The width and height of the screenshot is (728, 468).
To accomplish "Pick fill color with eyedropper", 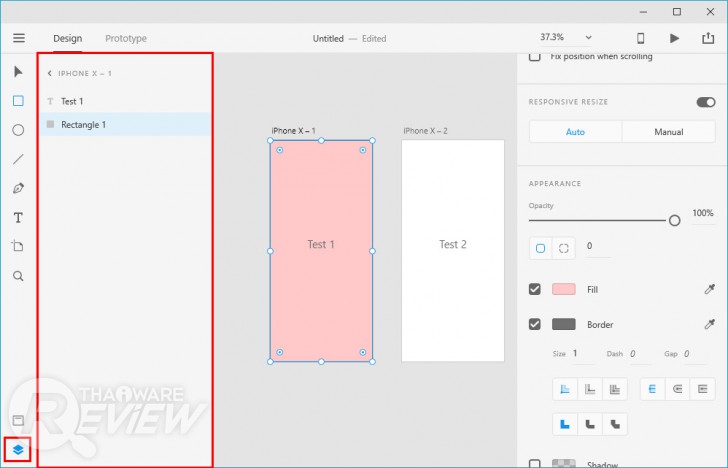I will (709, 289).
